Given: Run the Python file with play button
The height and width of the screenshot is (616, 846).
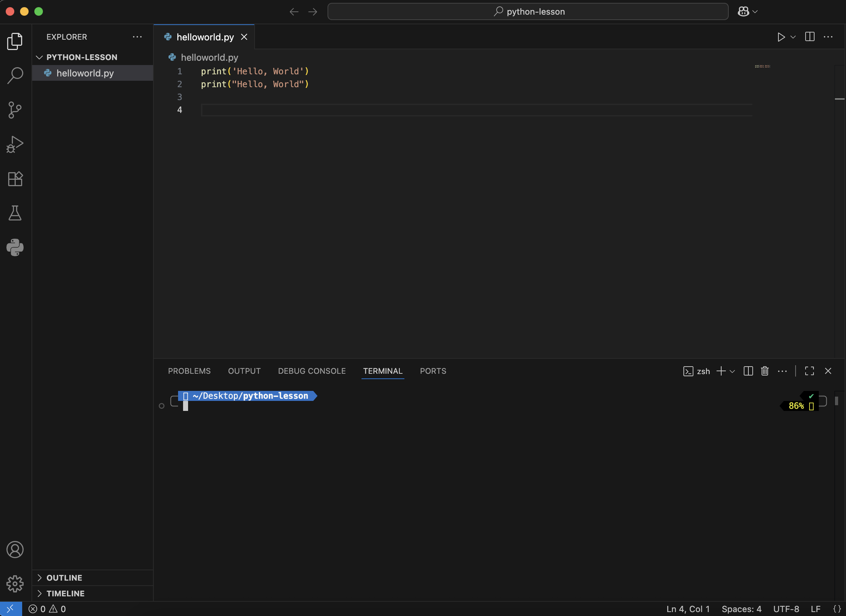Looking at the screenshot, I should (x=781, y=37).
